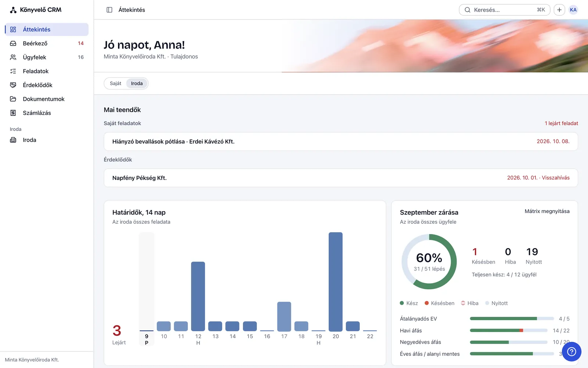Click the plus button in top bar
588x368 pixels.
coord(559,10)
